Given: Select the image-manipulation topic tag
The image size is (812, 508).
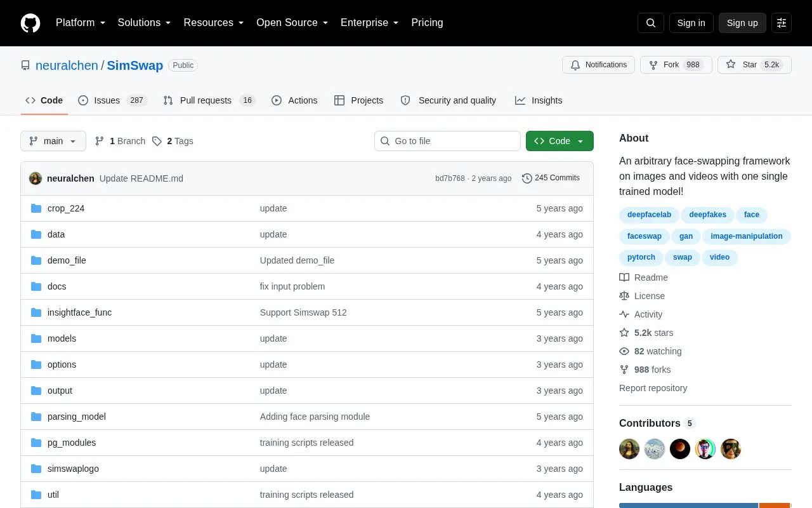Looking at the screenshot, I should (x=747, y=236).
